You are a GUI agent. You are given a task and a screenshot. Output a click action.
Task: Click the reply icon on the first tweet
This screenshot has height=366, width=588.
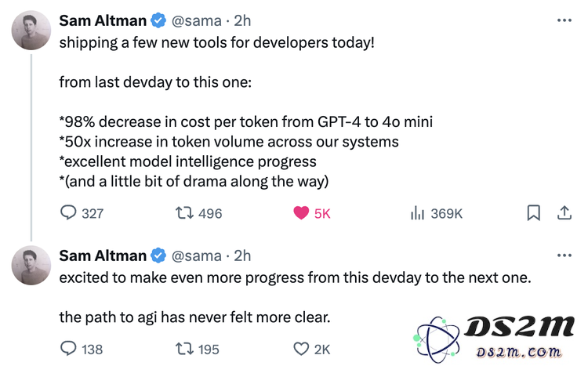coord(68,212)
